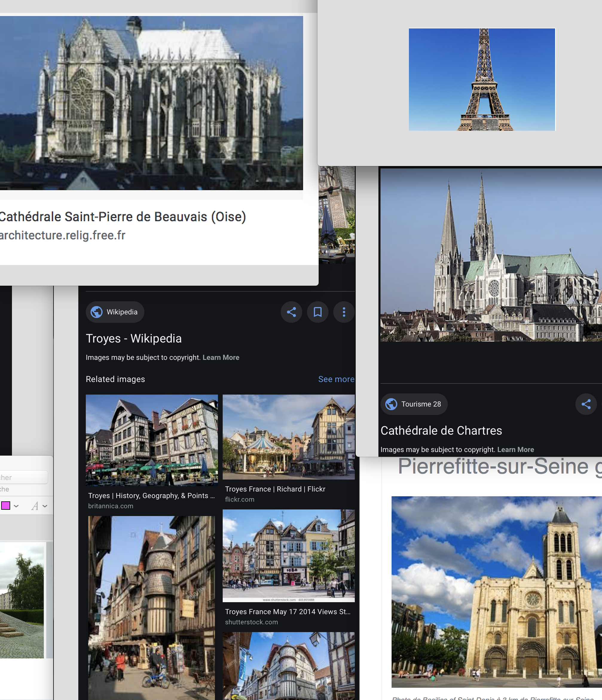The width and height of the screenshot is (602, 700).
Task: Click the Wikipedia globe source icon
Action: [x=97, y=312]
